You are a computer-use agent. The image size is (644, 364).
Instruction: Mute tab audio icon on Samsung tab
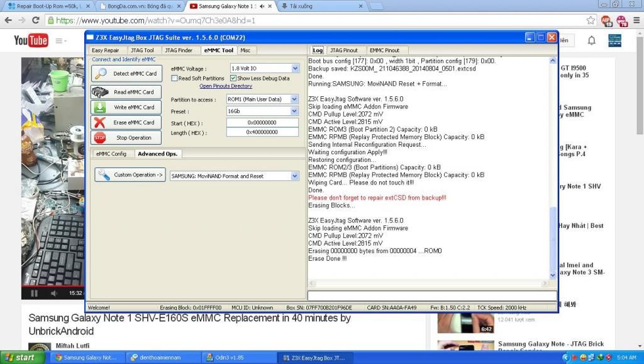[262, 6]
